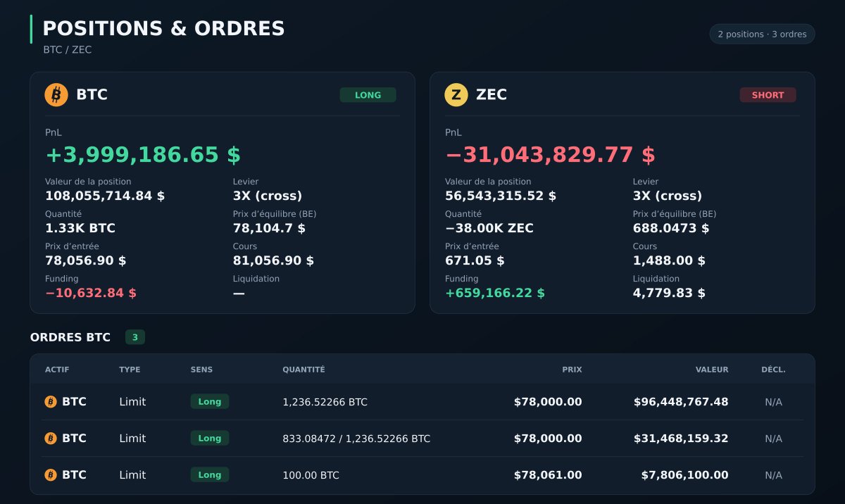Click the "2 positions · 3 ordres" summary pill

pyautogui.click(x=762, y=34)
